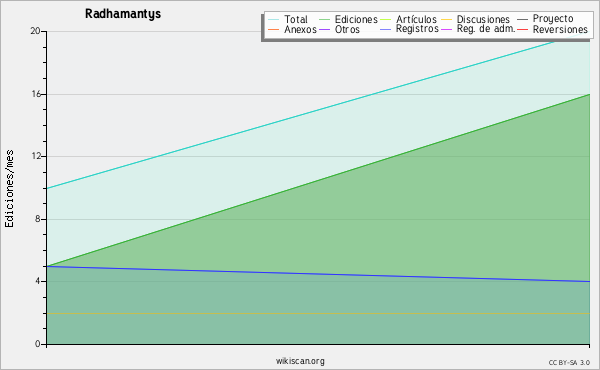This screenshot has height=370, width=600.
Task: Click the CC BY-SA 3.0 license text
Action: click(x=569, y=362)
